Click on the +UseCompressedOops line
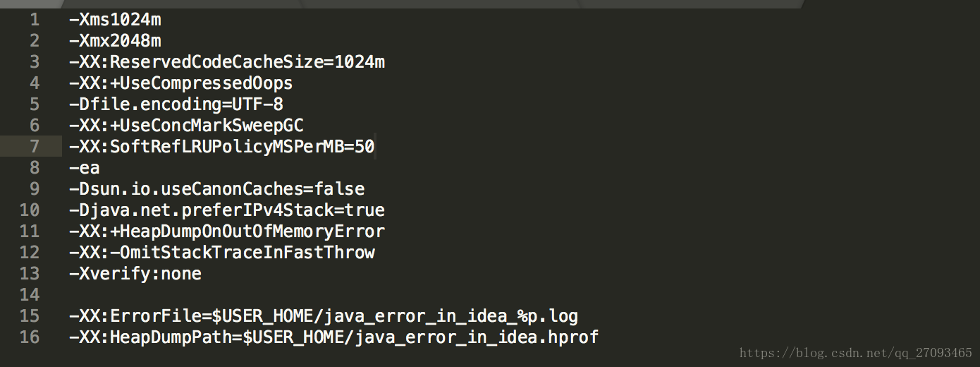The width and height of the screenshot is (980, 367). (180, 83)
